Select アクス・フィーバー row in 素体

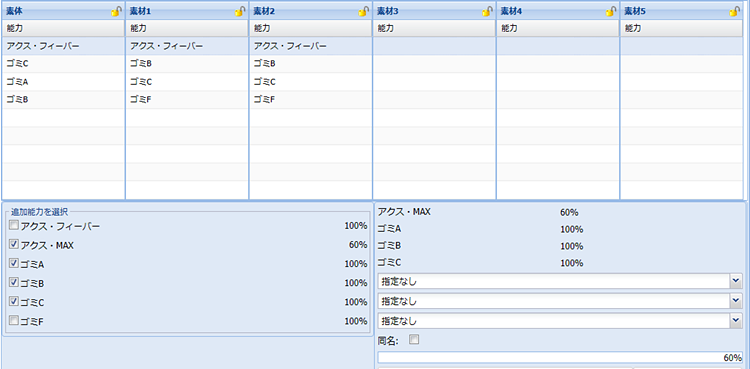63,46
